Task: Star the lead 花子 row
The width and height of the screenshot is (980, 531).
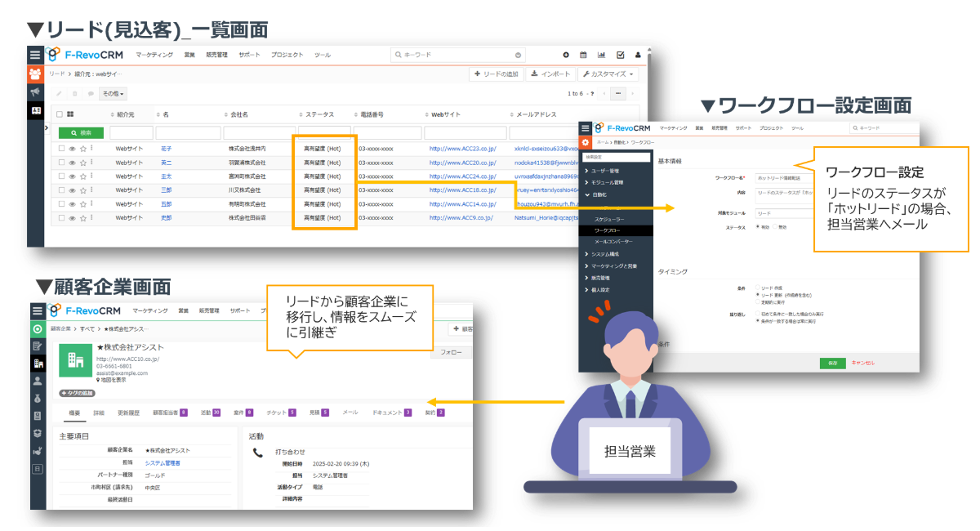Action: pos(82,149)
